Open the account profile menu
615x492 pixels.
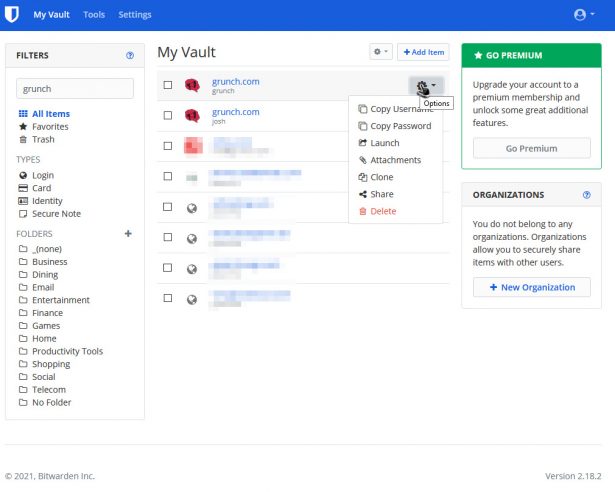point(584,15)
